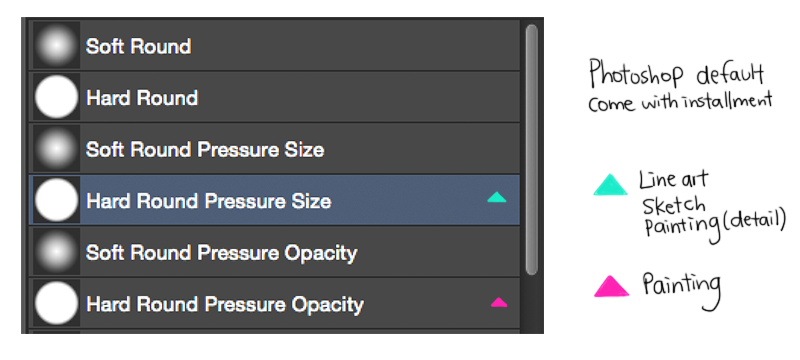Choose Soft Round Pressure Size preset
800x360 pixels.
tap(274, 148)
